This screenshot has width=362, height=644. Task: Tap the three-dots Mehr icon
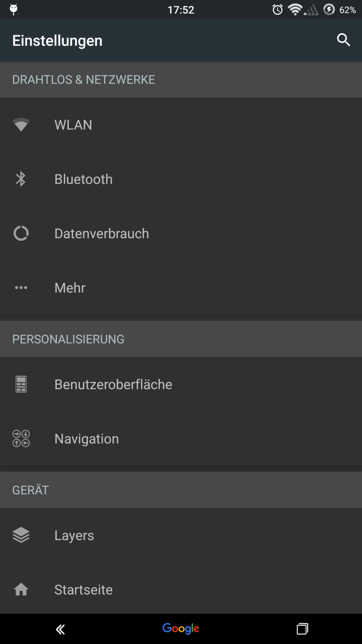click(21, 288)
